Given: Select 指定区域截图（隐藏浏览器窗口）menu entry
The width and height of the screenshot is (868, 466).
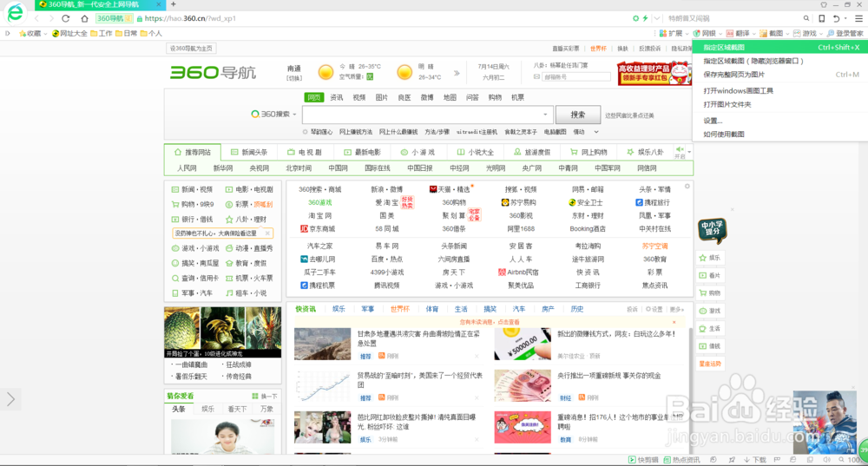Looking at the screenshot, I should click(780, 61).
